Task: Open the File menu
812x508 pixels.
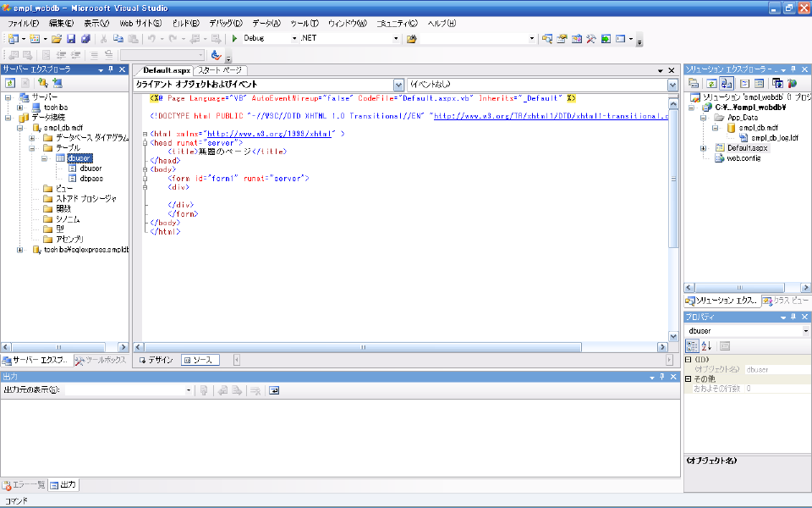Action: point(23,24)
